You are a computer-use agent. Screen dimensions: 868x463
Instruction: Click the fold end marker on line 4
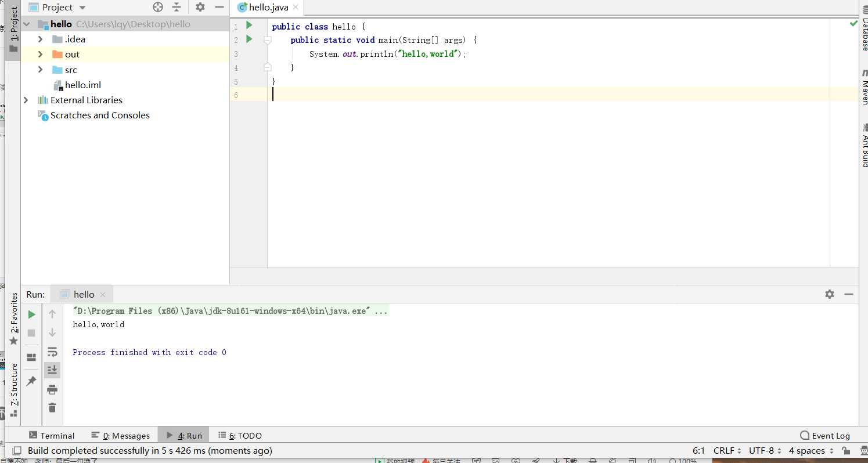click(267, 67)
